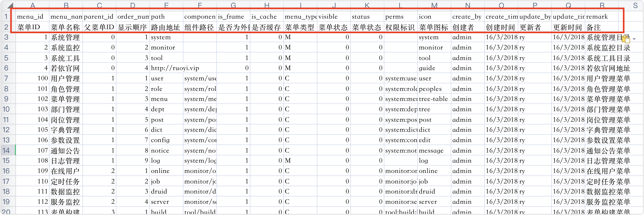This screenshot has width=644, height=215.
Task: Click the visible header cell
Action: tap(334, 16)
